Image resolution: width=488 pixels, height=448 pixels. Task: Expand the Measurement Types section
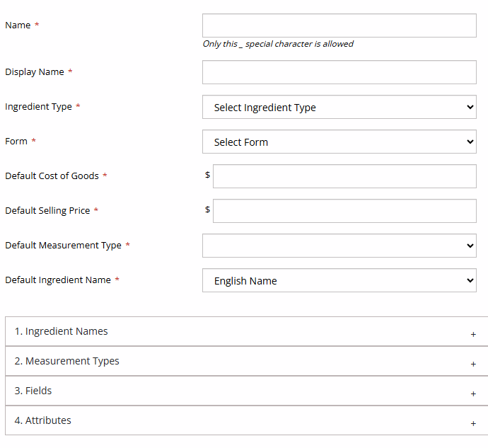(x=67, y=361)
